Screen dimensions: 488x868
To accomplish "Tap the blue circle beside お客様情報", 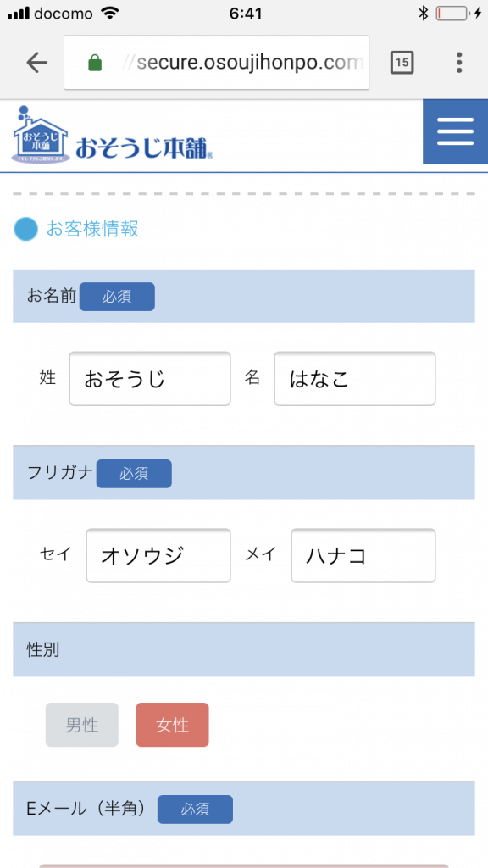I will pyautogui.click(x=26, y=229).
